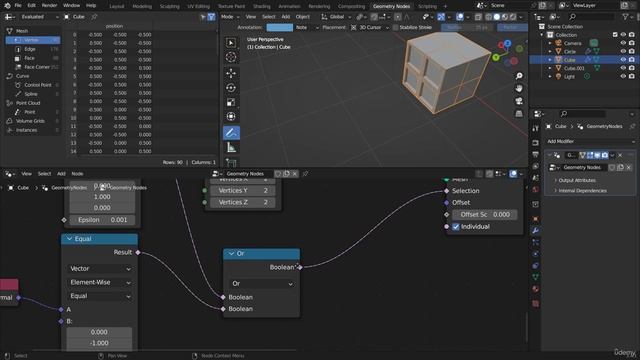
Task: Click the viewport zoom magnifier icon
Action: pos(519,76)
